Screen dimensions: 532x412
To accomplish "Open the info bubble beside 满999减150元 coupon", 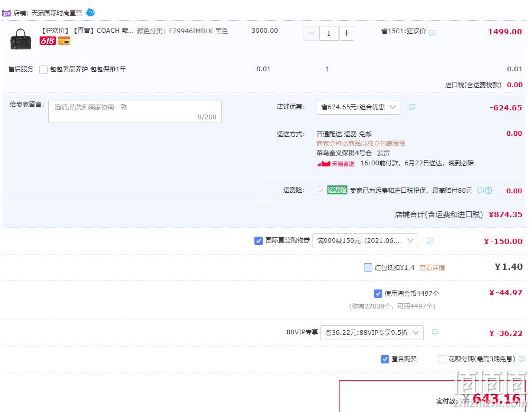I will click(430, 240).
